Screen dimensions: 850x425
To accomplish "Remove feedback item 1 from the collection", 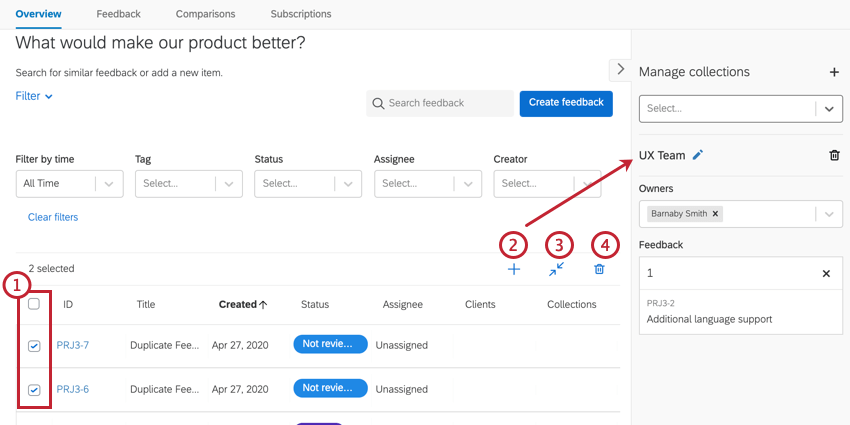I will [x=826, y=273].
